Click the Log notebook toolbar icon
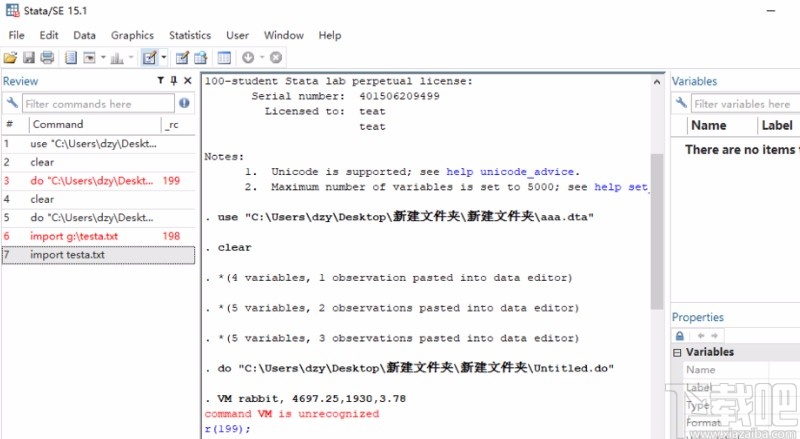 (71, 58)
